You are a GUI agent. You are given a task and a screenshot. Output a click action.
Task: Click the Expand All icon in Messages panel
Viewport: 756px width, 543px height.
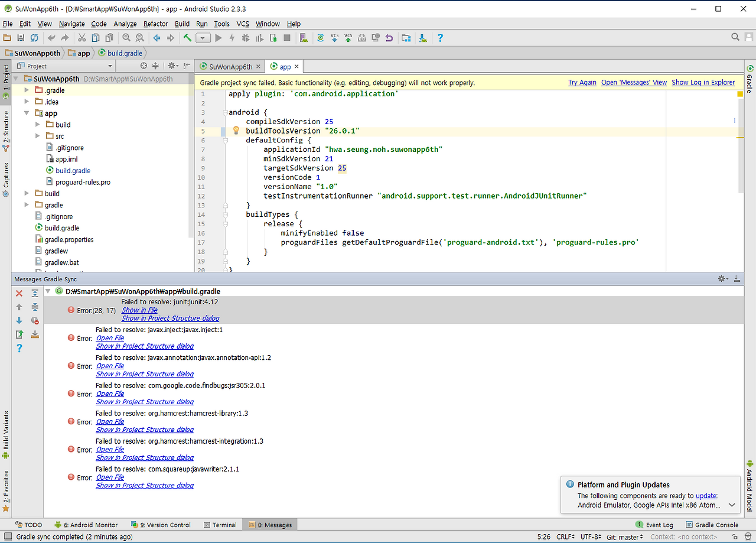point(35,293)
